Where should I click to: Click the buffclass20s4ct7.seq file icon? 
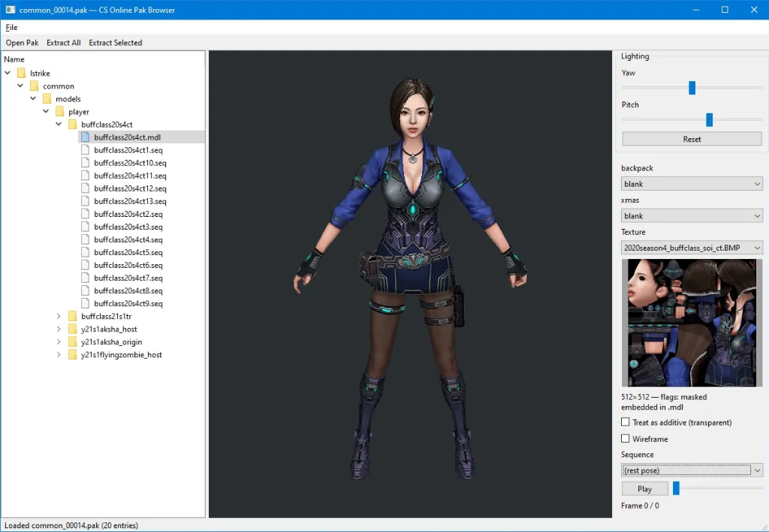point(85,278)
